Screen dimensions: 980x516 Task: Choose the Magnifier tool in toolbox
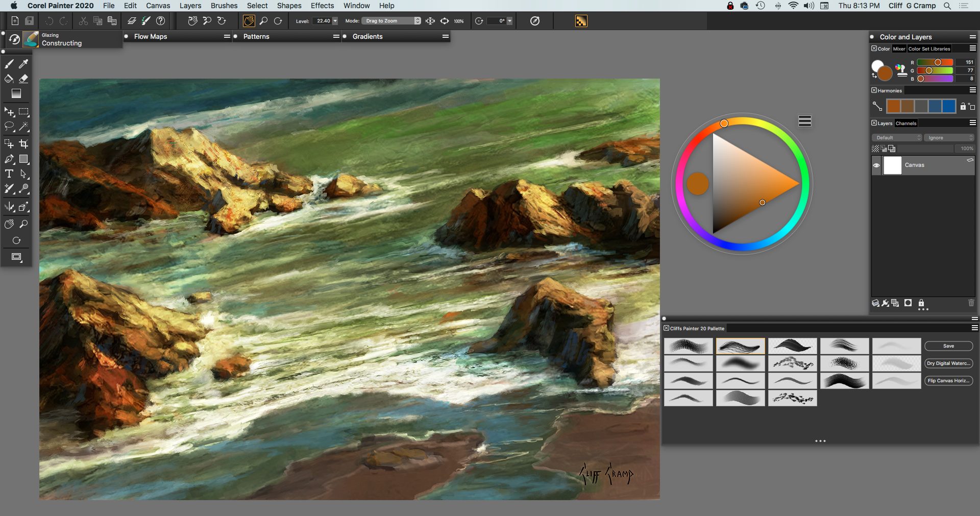tap(23, 224)
